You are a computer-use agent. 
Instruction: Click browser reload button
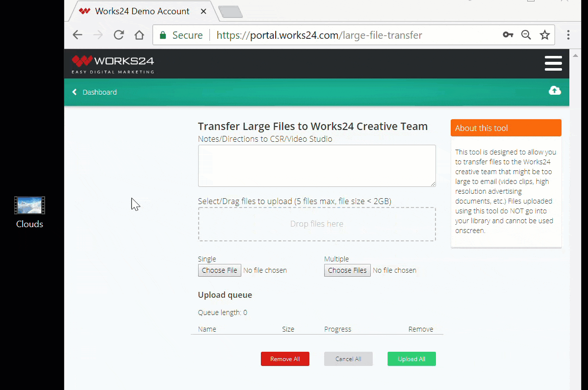point(119,35)
